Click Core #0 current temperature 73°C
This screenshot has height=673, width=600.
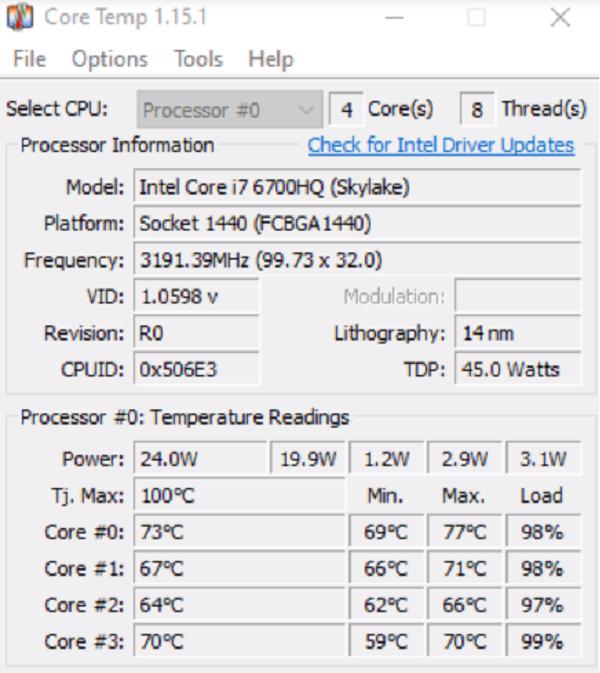pyautogui.click(x=239, y=532)
